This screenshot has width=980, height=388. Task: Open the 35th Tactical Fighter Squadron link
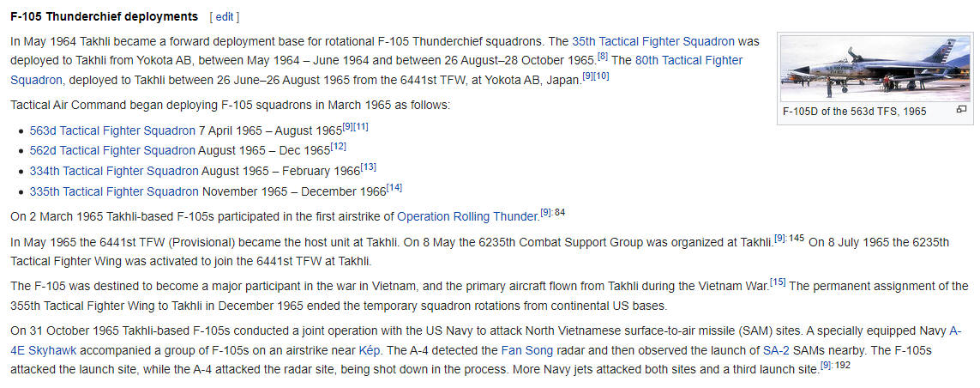[653, 42]
